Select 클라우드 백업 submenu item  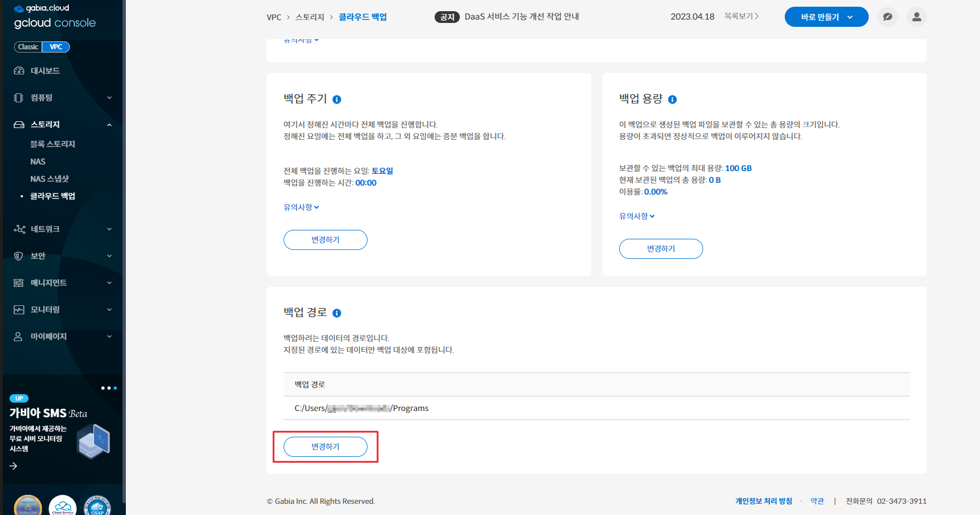pyautogui.click(x=53, y=196)
